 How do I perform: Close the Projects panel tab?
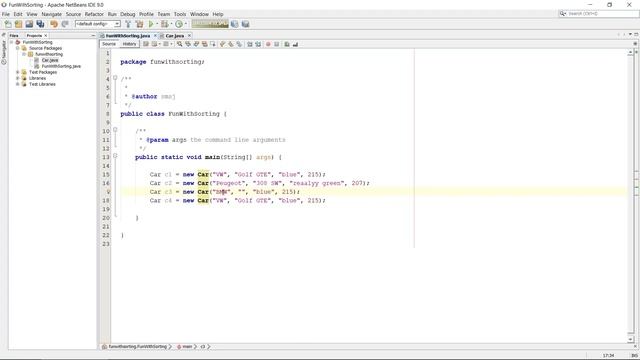46,36
